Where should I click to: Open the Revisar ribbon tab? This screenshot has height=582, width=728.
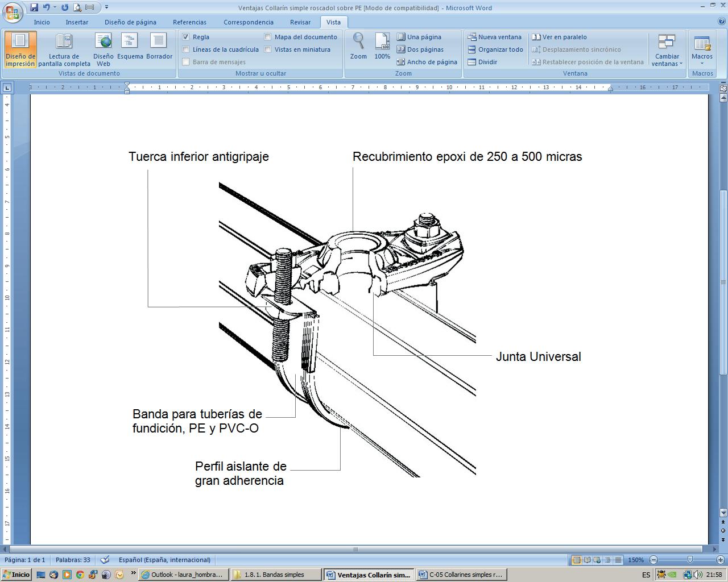300,22
